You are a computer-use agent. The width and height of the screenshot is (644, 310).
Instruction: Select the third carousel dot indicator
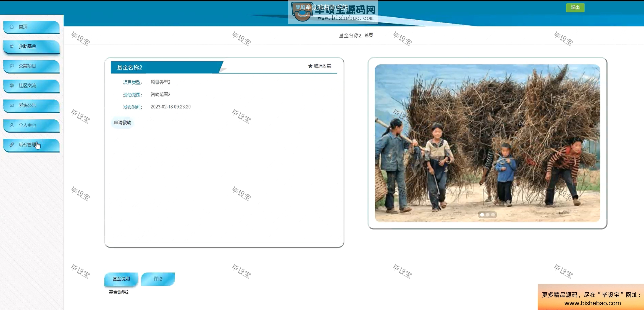pos(493,215)
